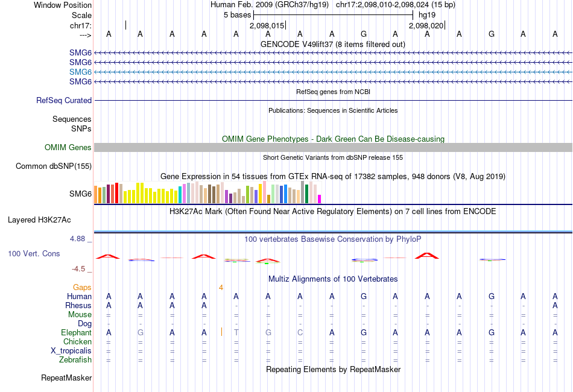Click Multiz Alignments of 100 Vertebrates title

(x=333, y=279)
